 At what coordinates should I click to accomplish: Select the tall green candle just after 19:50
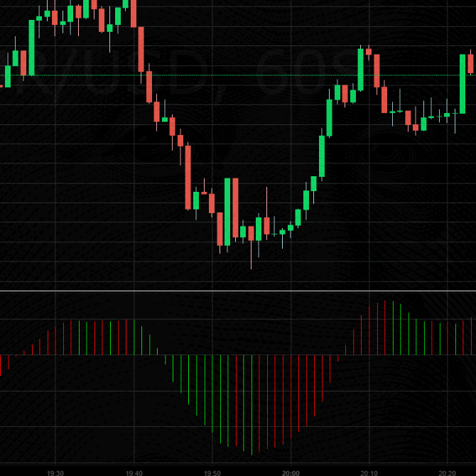click(x=227, y=212)
